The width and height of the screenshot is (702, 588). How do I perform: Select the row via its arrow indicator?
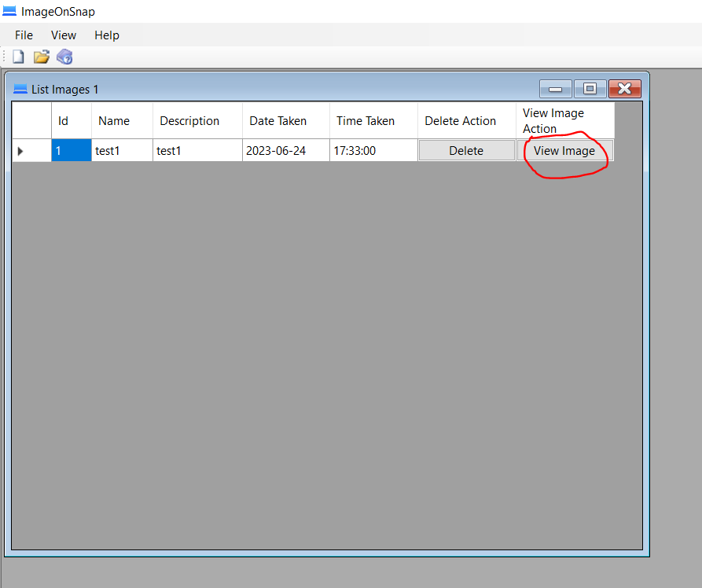coord(20,151)
